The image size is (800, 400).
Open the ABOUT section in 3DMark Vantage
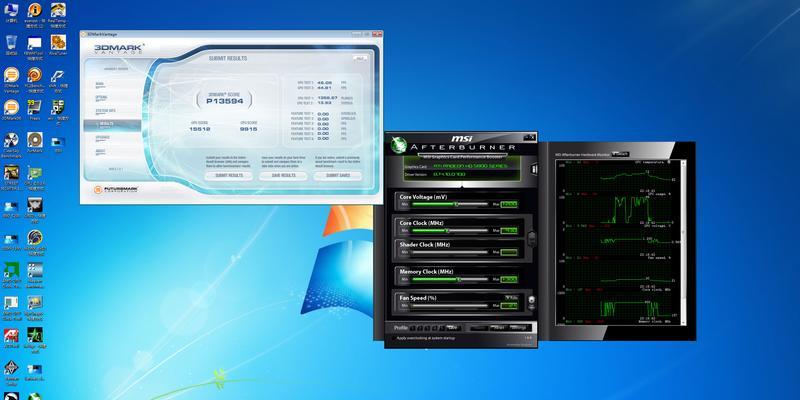click(x=100, y=151)
